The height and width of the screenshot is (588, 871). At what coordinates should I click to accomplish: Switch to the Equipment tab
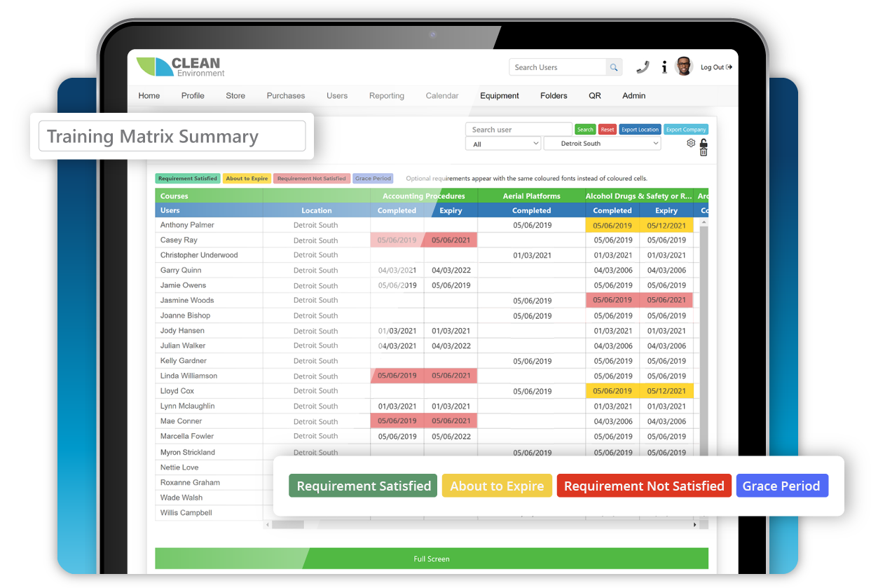[x=499, y=95]
